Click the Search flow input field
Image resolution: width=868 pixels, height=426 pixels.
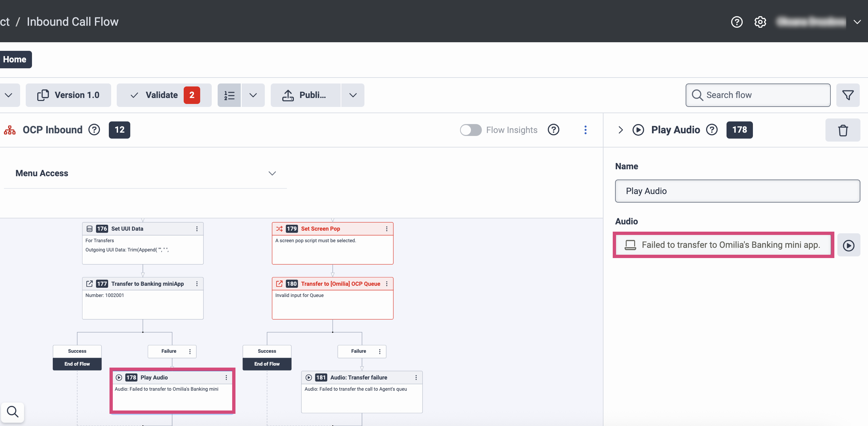758,95
